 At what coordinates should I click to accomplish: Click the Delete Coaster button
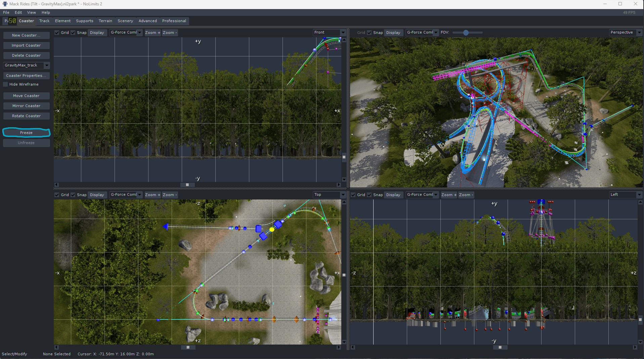(26, 55)
